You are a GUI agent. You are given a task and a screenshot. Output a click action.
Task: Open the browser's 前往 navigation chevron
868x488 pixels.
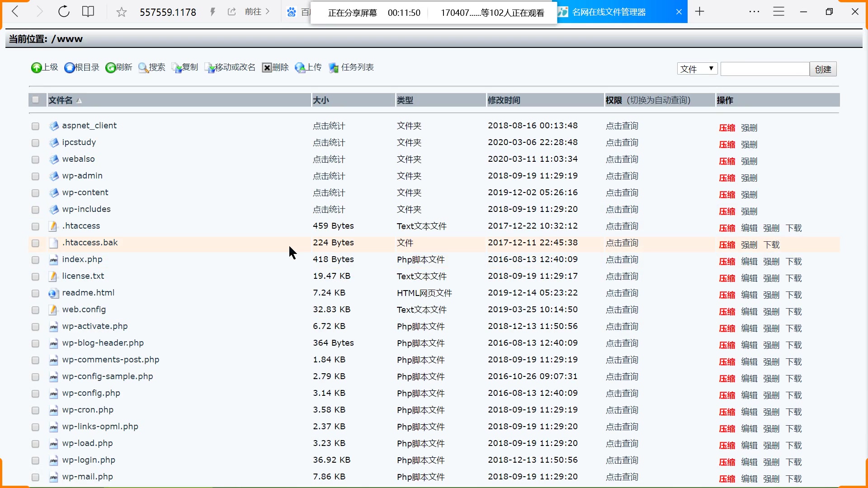268,12
